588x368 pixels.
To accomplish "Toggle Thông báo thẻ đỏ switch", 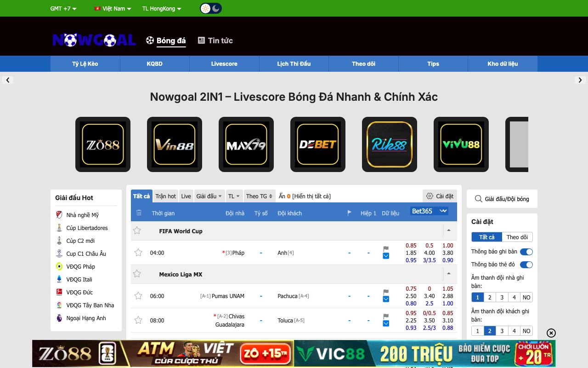I will pyautogui.click(x=526, y=264).
